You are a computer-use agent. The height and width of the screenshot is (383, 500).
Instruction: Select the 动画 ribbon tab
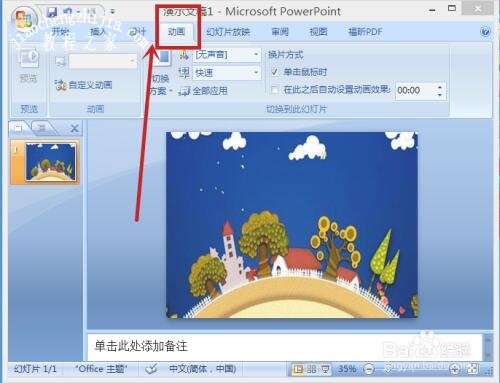tap(176, 32)
